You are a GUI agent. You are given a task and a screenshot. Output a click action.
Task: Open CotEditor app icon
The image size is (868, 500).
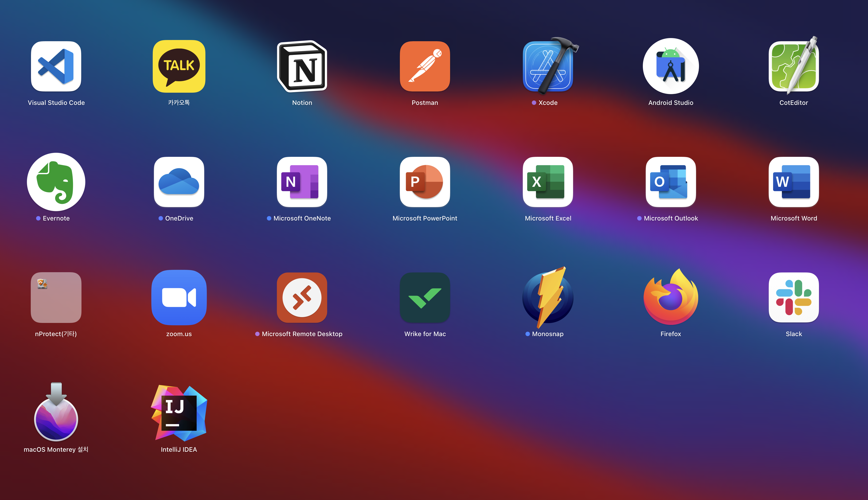794,67
